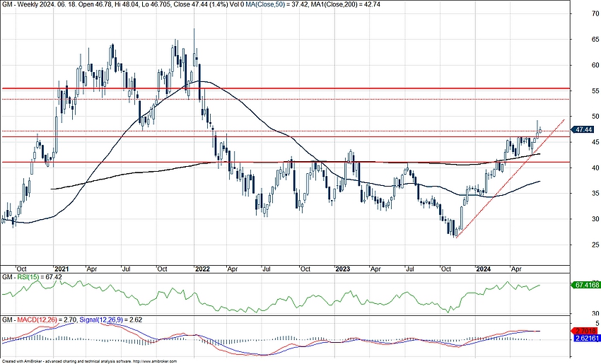Click the Apr label following 2021
Screen dimensions: 601x364
point(91,269)
